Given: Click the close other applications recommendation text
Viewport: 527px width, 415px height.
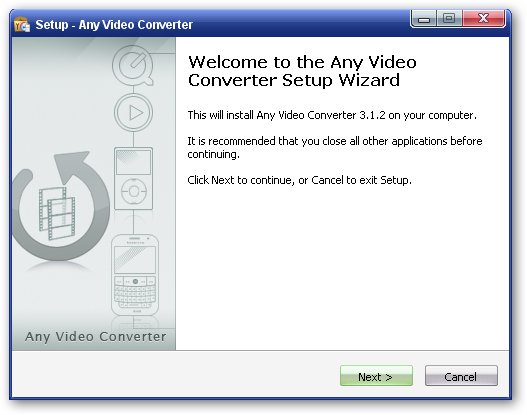Looking at the screenshot, I should 335,148.
